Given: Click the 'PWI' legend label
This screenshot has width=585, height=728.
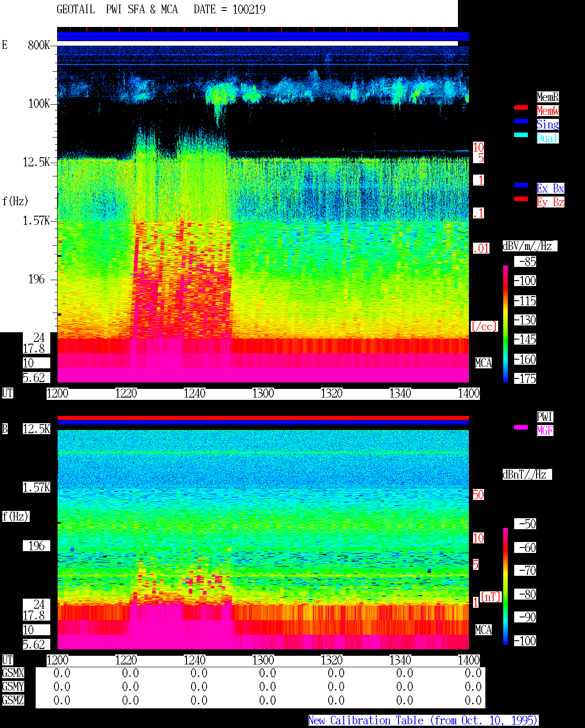Looking at the screenshot, I should (x=545, y=417).
